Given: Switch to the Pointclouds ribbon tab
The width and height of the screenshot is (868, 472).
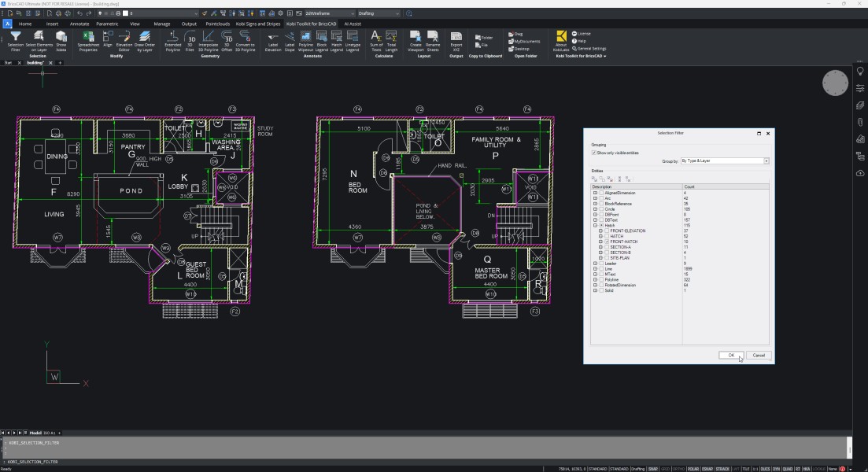Looking at the screenshot, I should click(x=217, y=24).
